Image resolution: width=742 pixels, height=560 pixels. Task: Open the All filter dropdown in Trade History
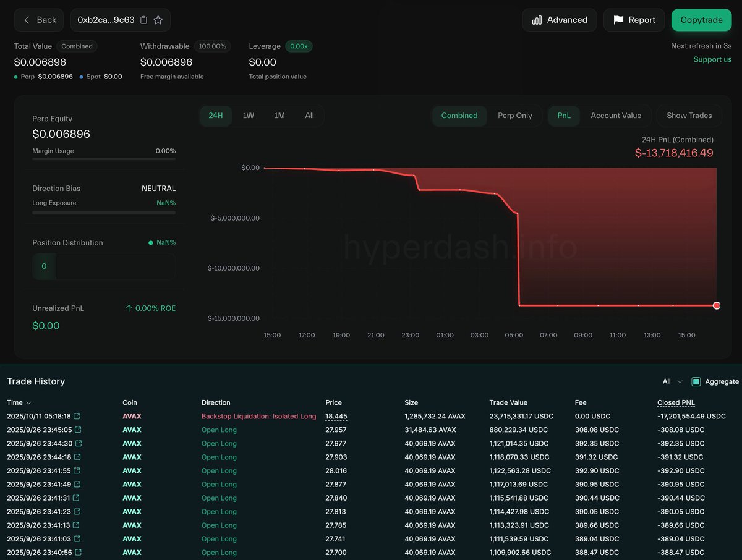(x=673, y=381)
